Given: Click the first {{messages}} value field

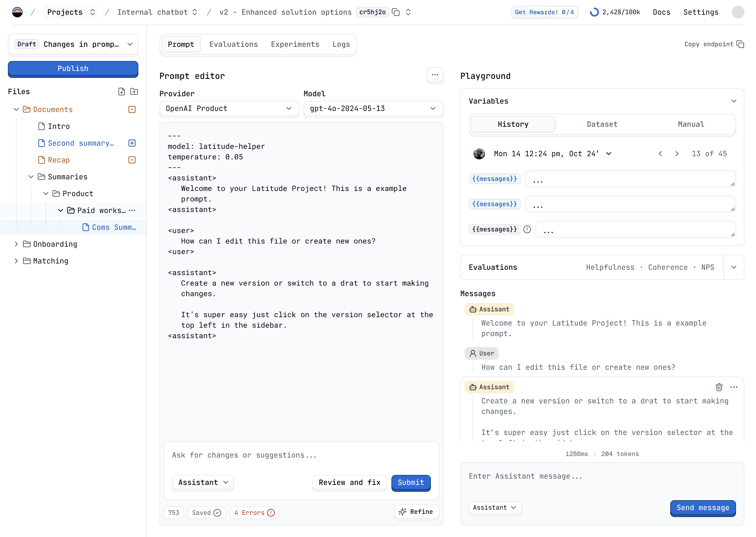Looking at the screenshot, I should pyautogui.click(x=630, y=179).
